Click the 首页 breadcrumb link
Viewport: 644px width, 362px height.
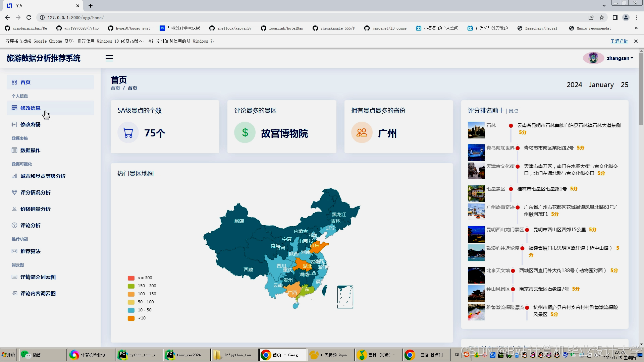(115, 88)
